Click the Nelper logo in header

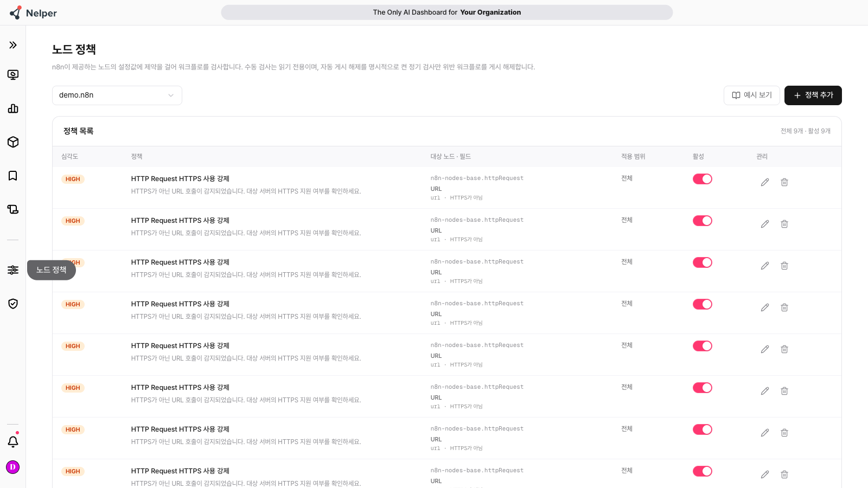[33, 13]
